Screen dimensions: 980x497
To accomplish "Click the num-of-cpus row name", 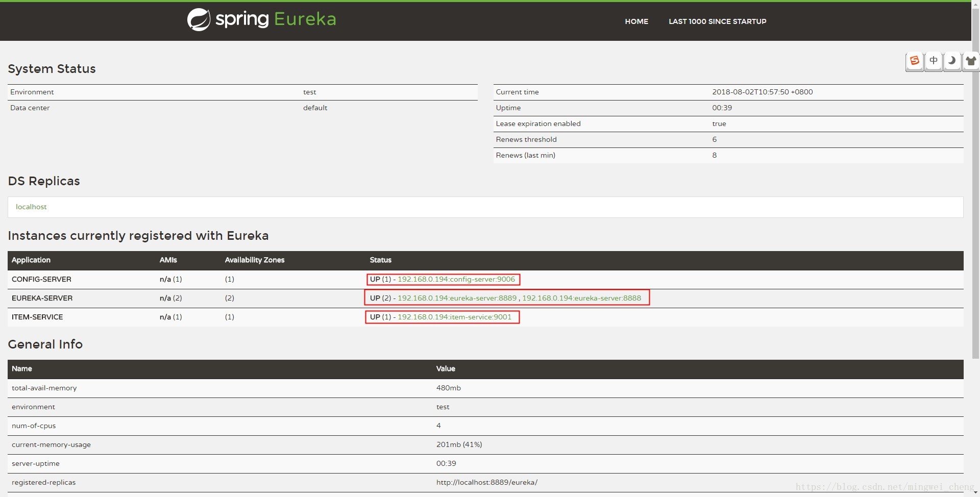I will tap(34, 426).
